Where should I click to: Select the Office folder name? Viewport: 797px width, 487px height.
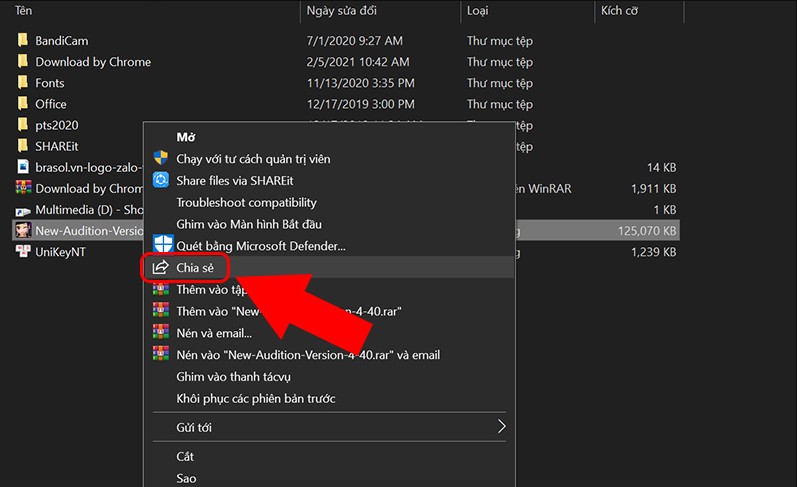(x=51, y=104)
